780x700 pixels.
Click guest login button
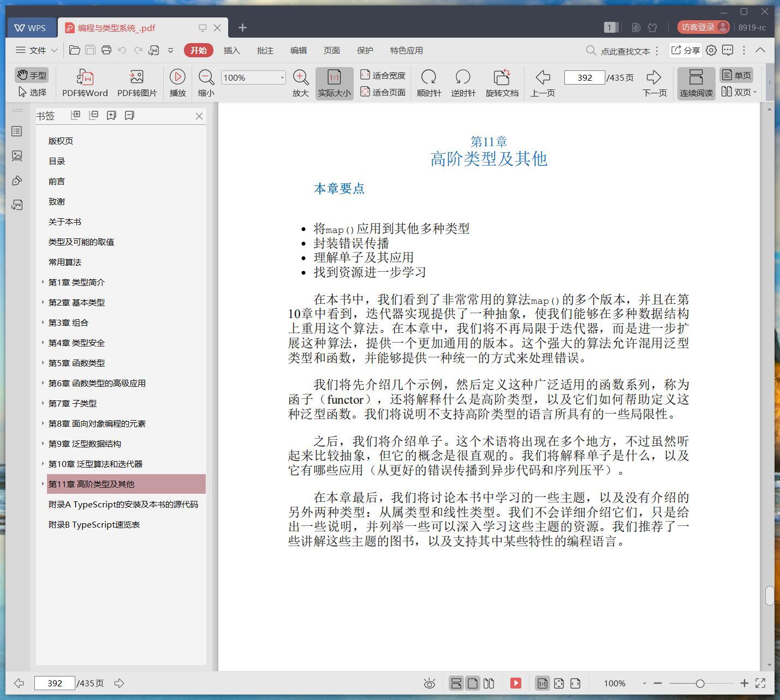click(x=703, y=27)
